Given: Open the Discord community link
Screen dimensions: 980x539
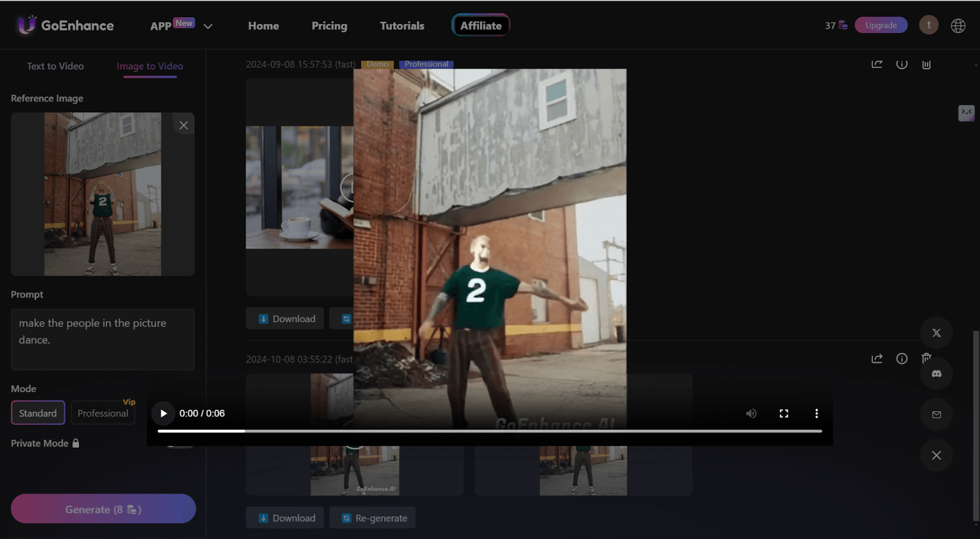Looking at the screenshot, I should 937,374.
